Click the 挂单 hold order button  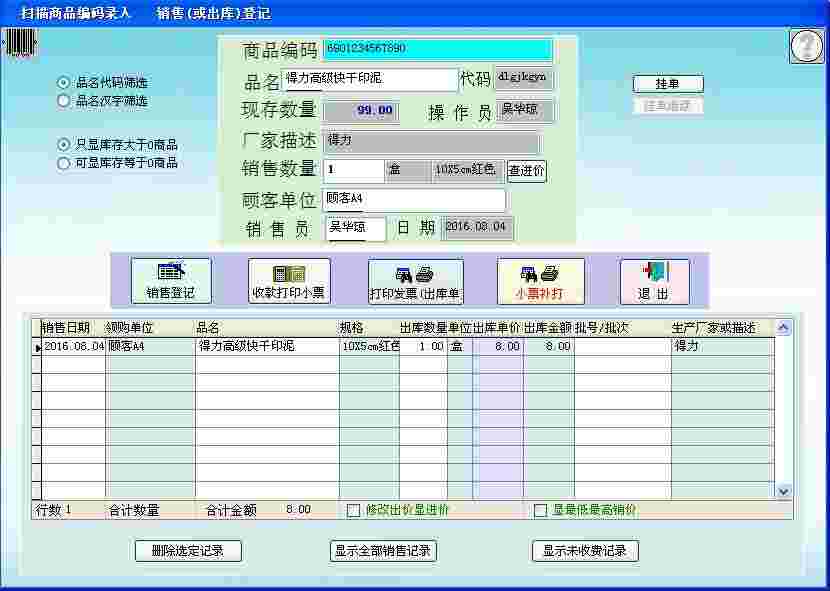[x=668, y=83]
